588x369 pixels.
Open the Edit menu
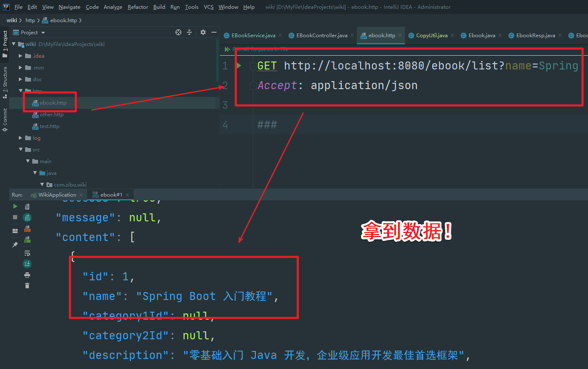point(32,7)
